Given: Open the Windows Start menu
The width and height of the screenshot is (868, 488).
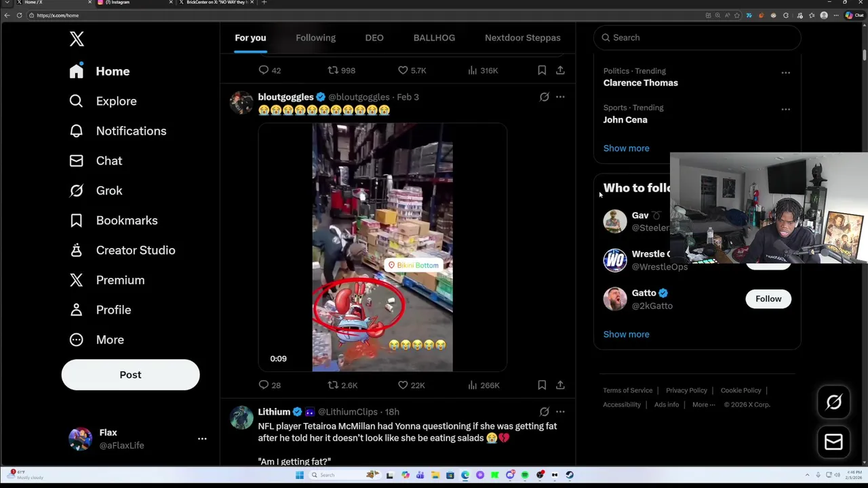Looking at the screenshot, I should tap(299, 475).
